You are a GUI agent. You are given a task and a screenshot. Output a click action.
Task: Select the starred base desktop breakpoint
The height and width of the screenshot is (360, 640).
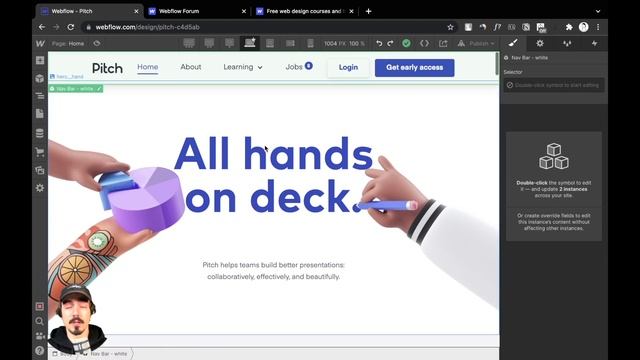(250, 43)
